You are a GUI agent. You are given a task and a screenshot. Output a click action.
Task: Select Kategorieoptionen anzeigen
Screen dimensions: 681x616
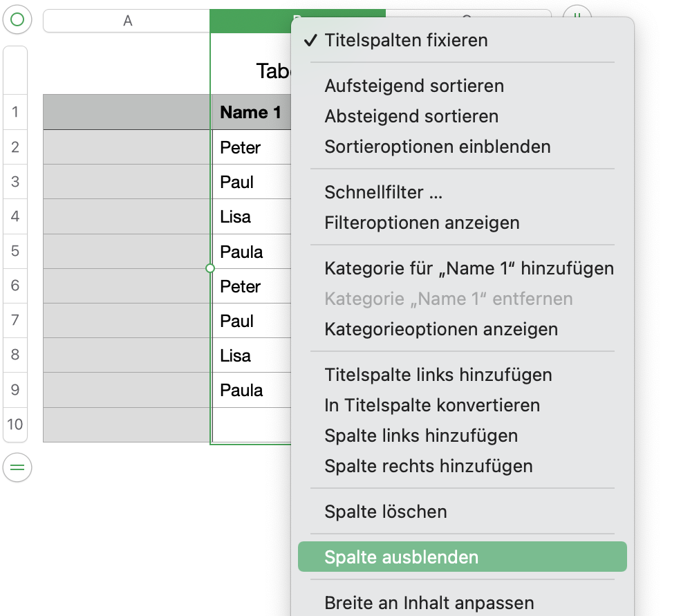(x=441, y=330)
